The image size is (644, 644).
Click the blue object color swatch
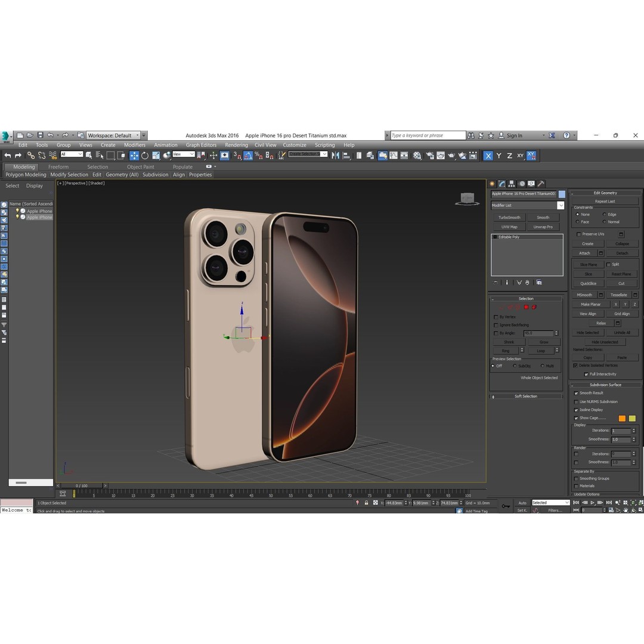point(562,194)
